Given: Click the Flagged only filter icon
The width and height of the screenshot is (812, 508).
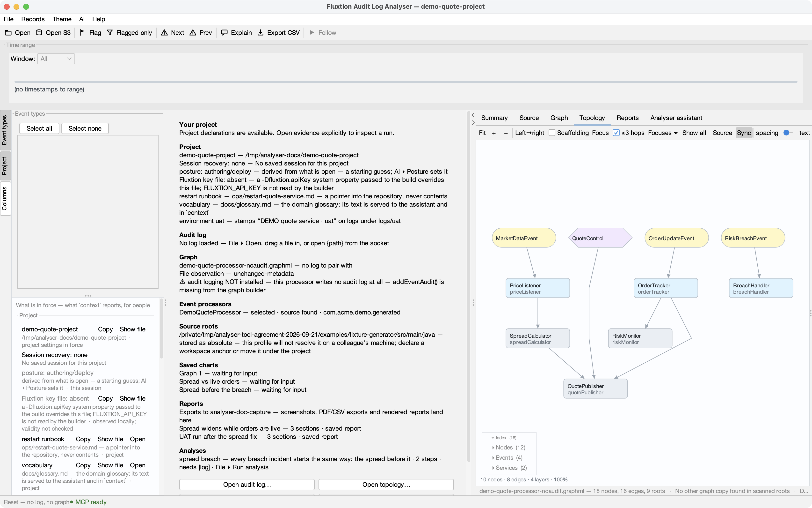Looking at the screenshot, I should (110, 33).
